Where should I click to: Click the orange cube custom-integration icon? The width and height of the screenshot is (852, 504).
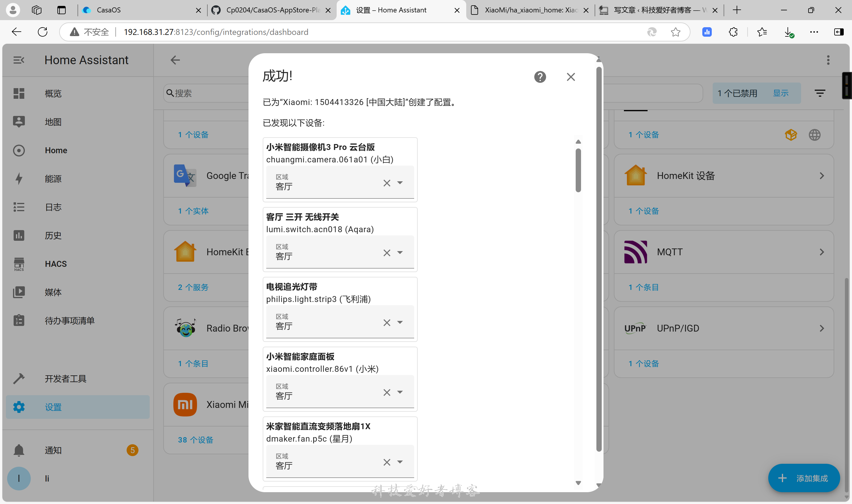pyautogui.click(x=791, y=135)
